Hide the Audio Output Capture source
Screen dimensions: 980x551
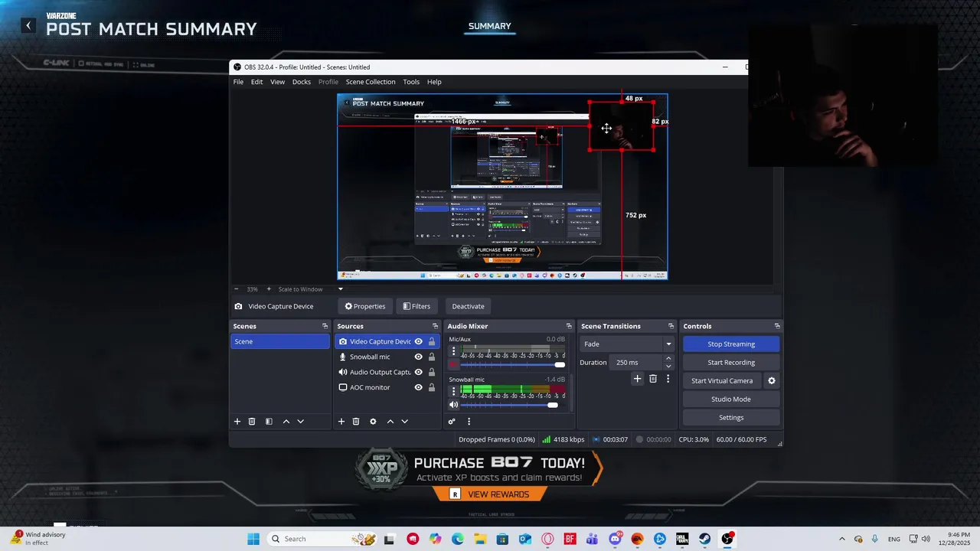coord(419,372)
